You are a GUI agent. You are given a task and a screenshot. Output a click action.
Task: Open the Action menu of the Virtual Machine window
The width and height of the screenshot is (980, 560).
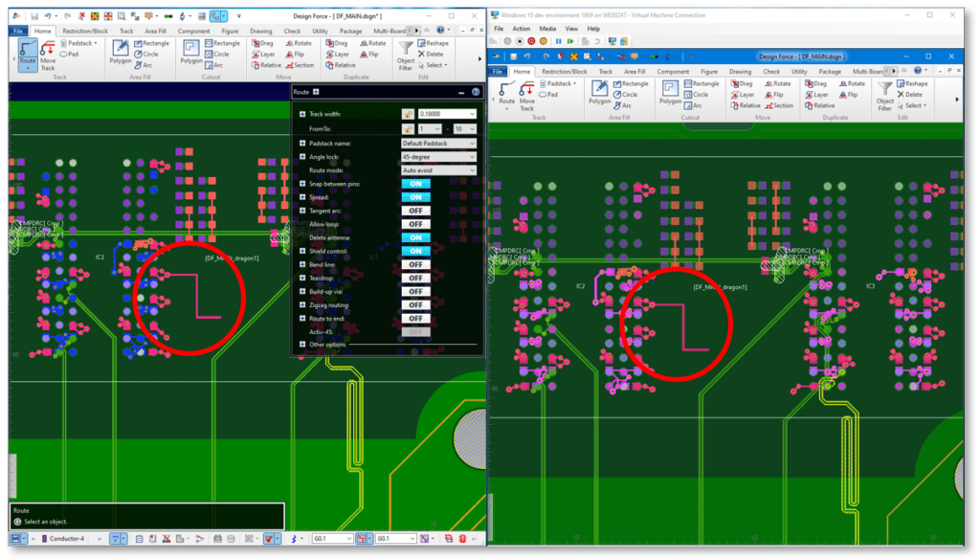point(523,28)
